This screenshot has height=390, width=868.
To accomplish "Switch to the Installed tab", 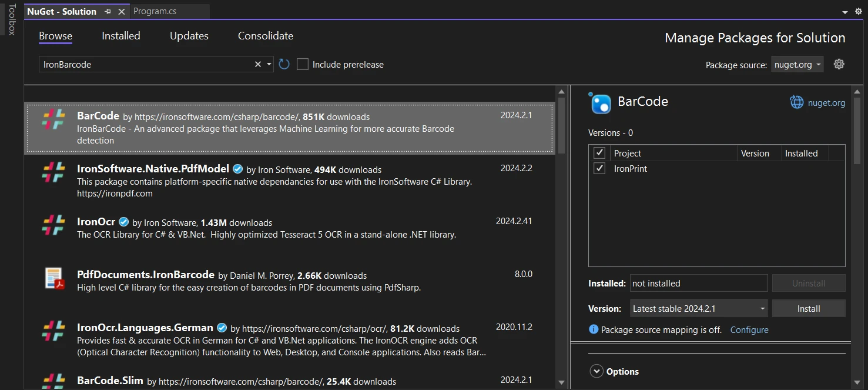I will (x=121, y=36).
